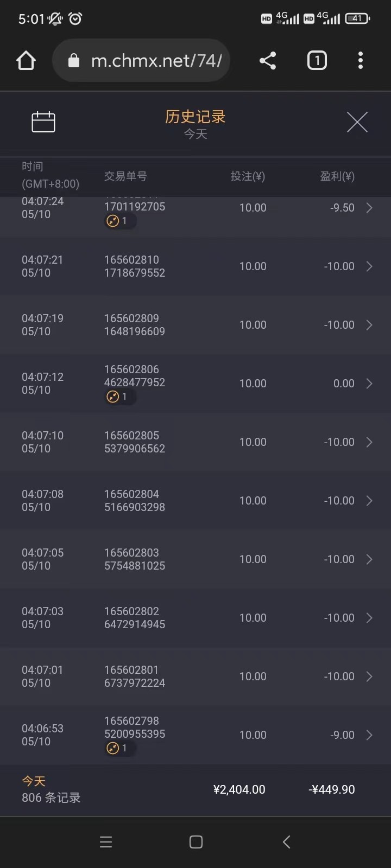Tap the Android back navigation button
Viewport: 391px width, 868px height.
[287, 841]
